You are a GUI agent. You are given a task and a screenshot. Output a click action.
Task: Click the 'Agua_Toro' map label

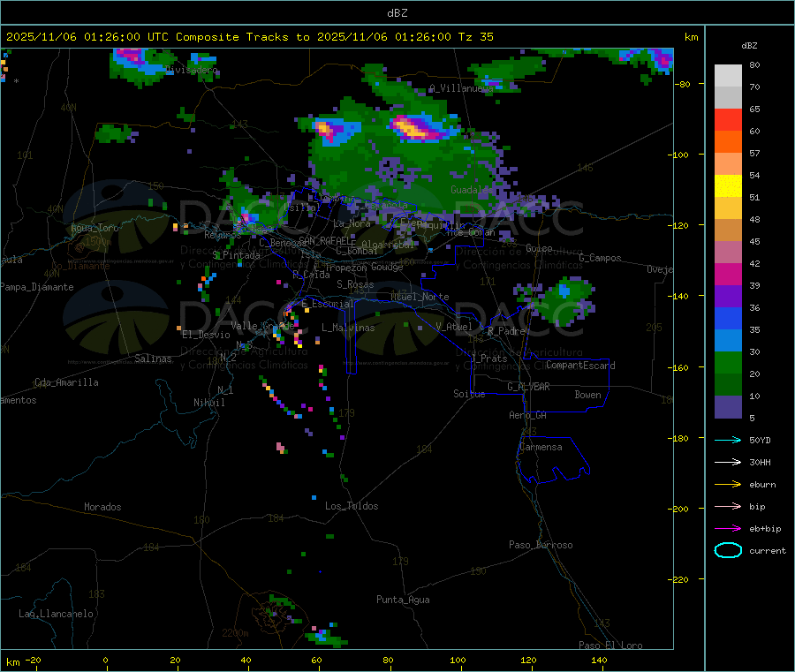pos(95,228)
